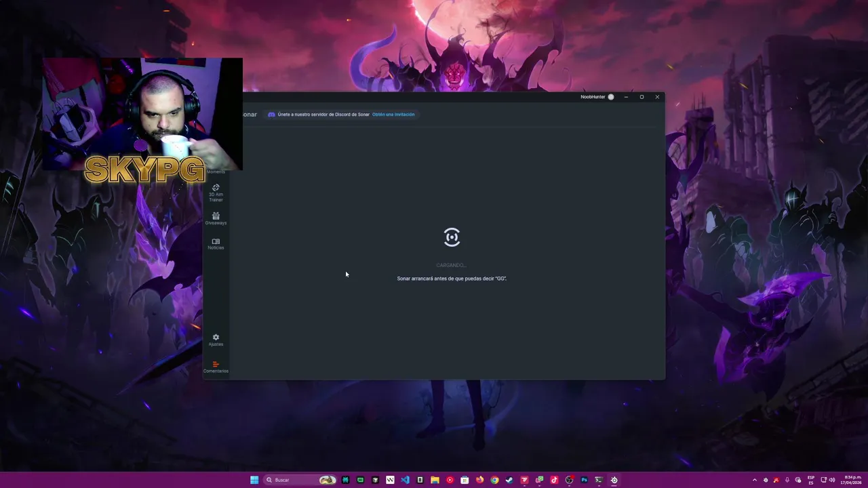Open Microsoft Store from the taskbar

pos(465,480)
